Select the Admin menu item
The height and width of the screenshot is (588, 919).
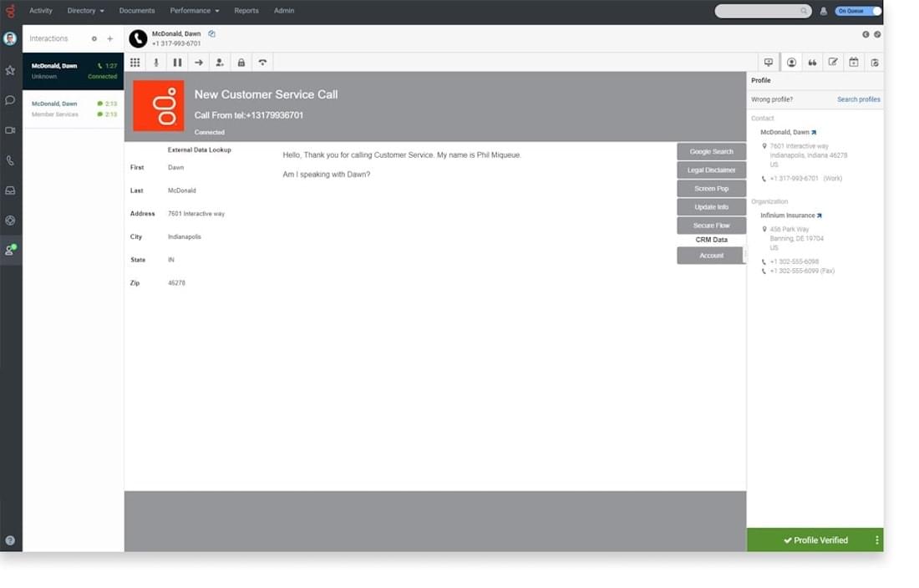(x=284, y=10)
